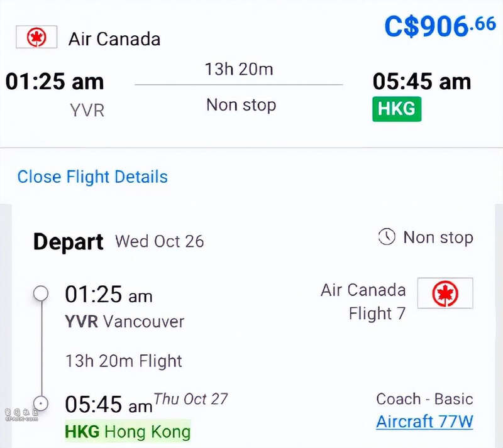
Task: Click the 01:25 am departure time in summary
Action: pos(55,82)
